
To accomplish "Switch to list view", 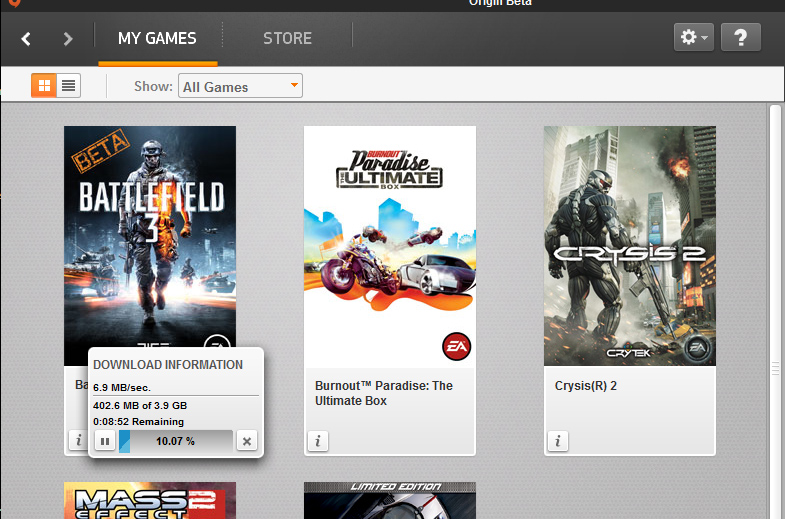I will (68, 85).
